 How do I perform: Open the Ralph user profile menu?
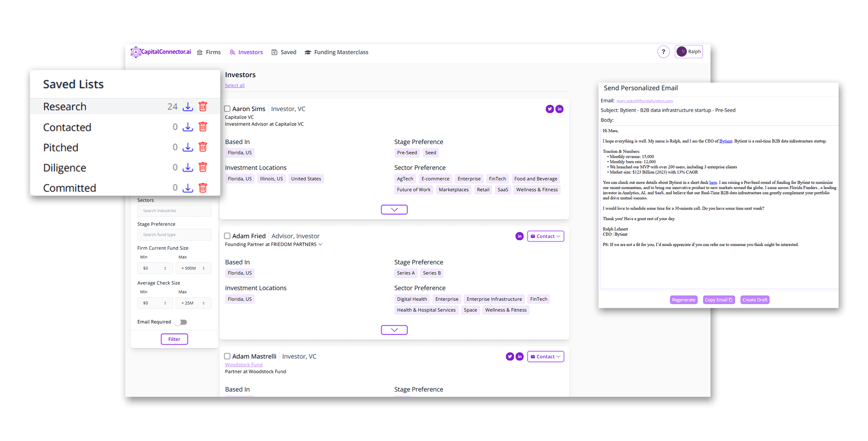(x=689, y=52)
